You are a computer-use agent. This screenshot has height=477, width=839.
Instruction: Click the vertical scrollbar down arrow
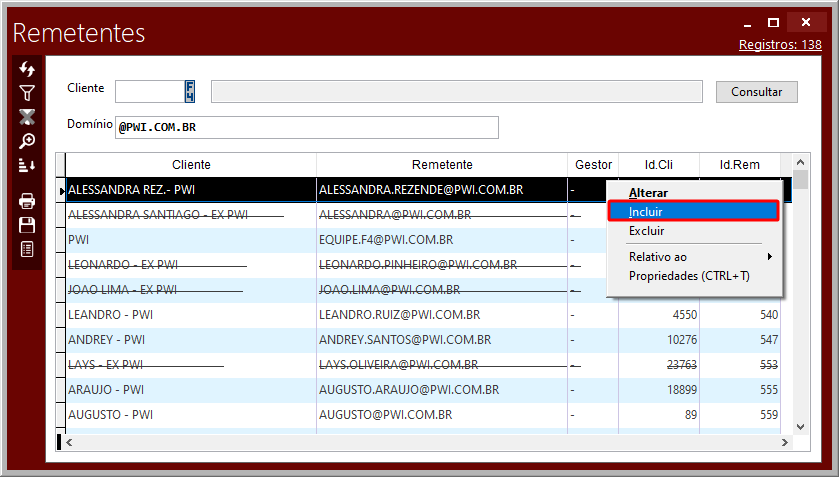point(800,426)
